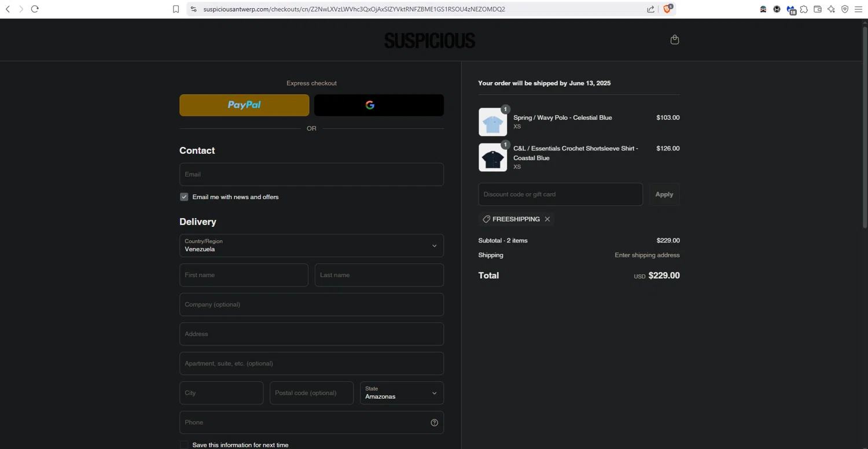Click the 'Express checkout' label

[311, 83]
